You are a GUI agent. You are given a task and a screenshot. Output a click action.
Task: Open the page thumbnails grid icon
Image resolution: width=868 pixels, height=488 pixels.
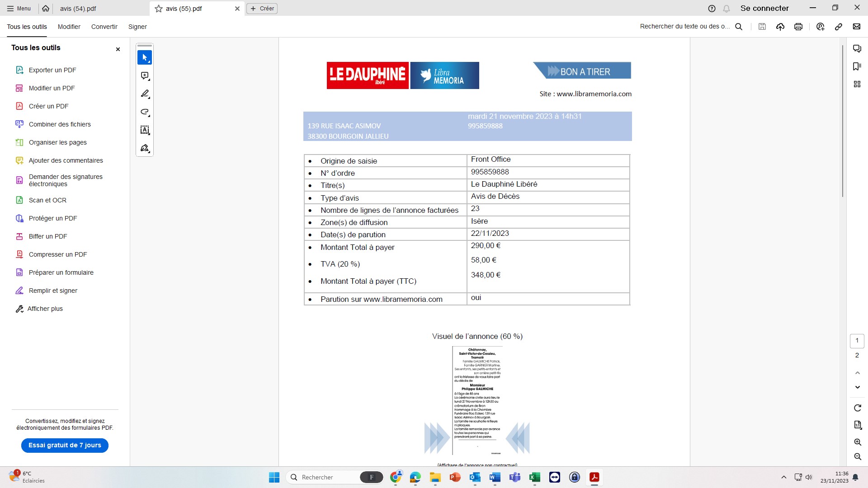[857, 84]
